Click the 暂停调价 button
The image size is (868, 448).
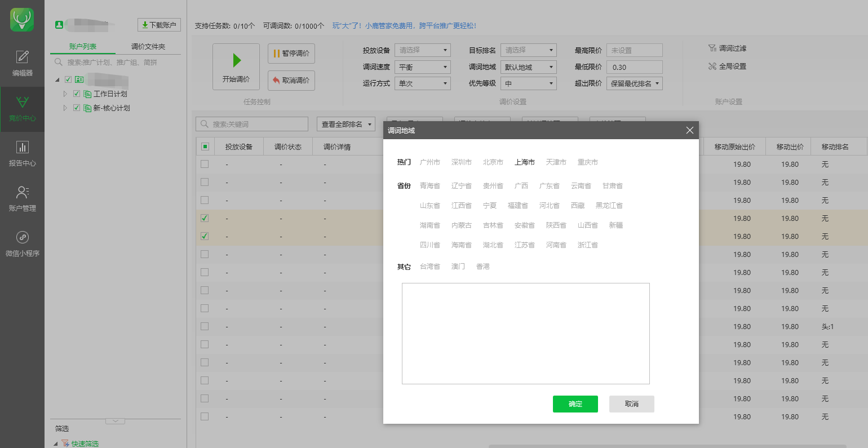(291, 54)
